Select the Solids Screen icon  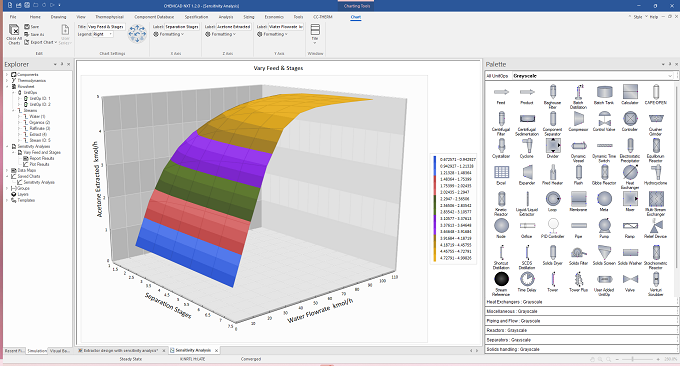tap(604, 252)
